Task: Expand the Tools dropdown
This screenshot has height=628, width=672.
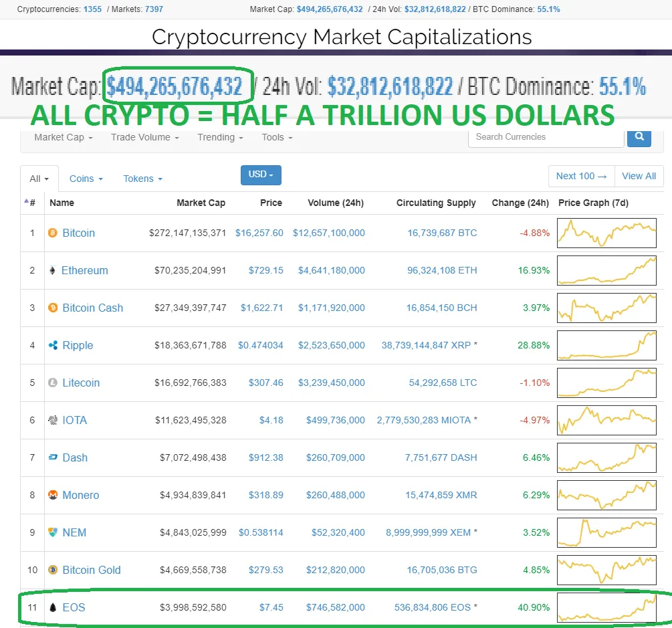Action: 277,137
